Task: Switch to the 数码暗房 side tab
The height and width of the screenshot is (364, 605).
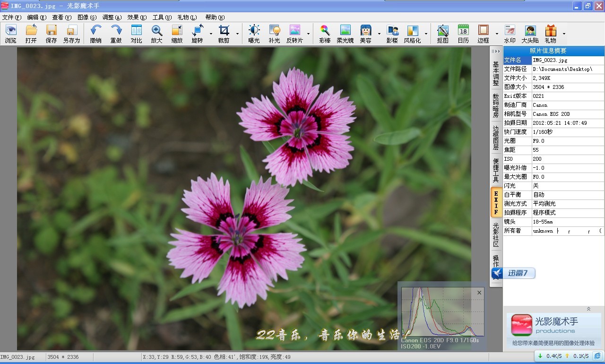Action: (496, 105)
